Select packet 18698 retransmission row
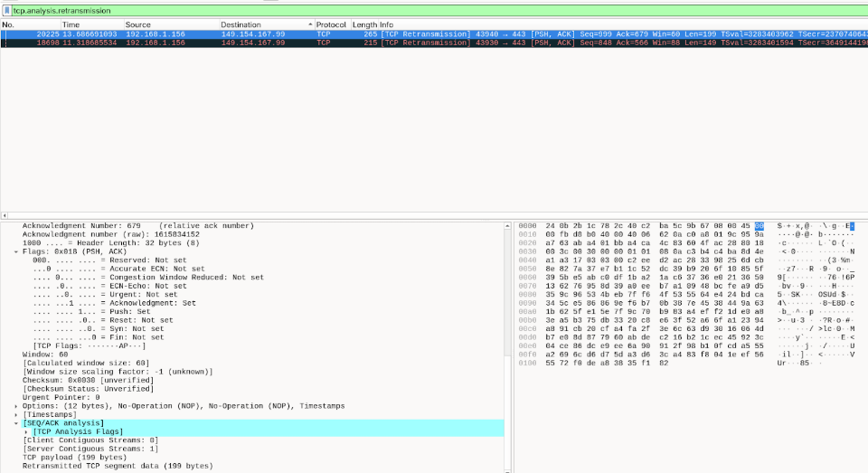Screen dimensions: 868x473 point(434,43)
